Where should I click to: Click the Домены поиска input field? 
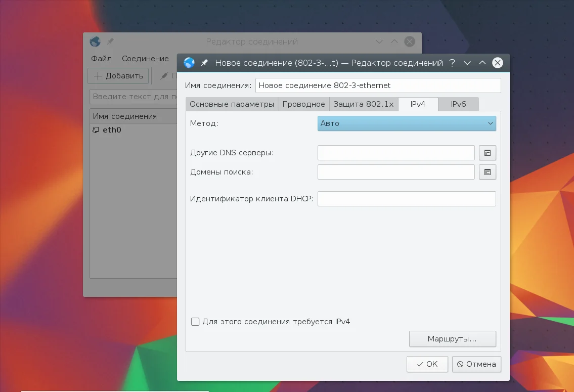[x=395, y=172]
